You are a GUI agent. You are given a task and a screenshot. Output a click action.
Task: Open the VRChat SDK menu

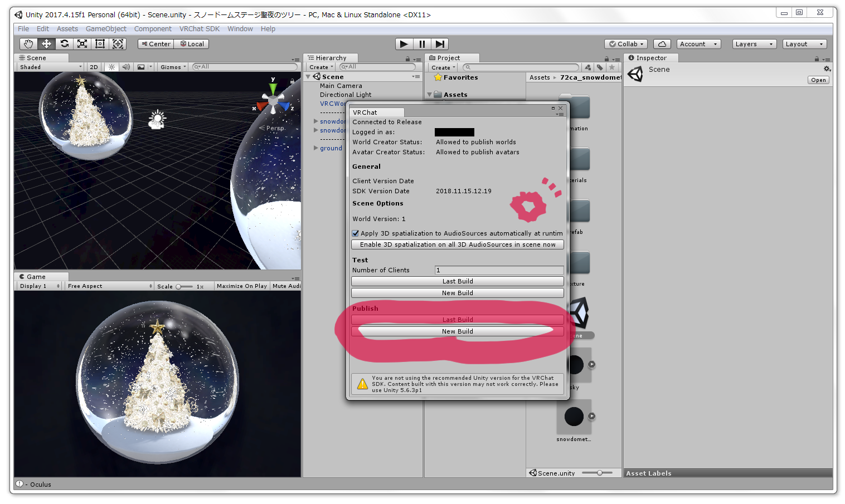200,29
